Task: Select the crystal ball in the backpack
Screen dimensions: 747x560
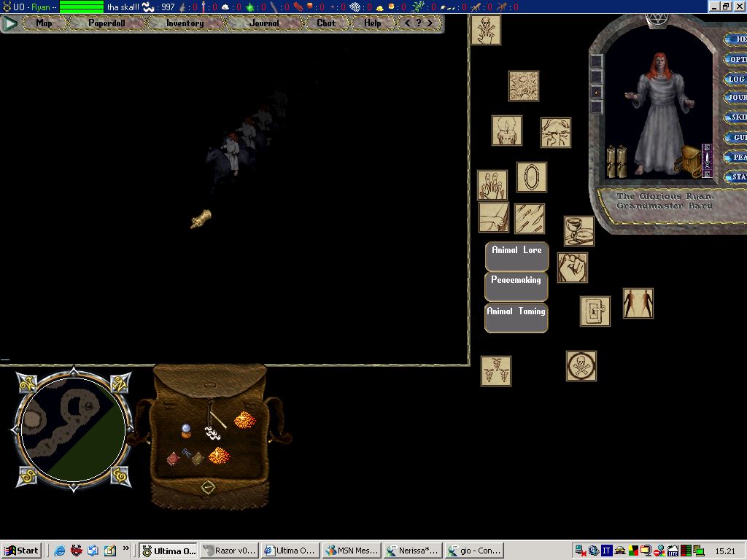Action: pyautogui.click(x=186, y=430)
